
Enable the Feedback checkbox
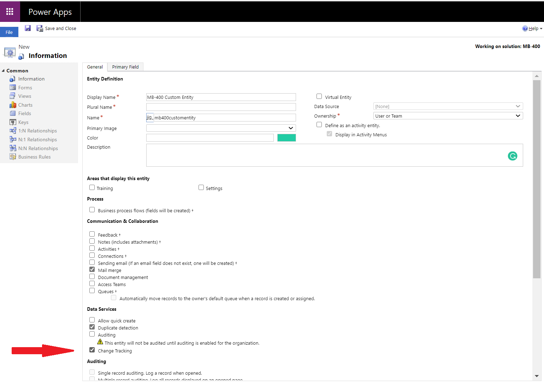[x=92, y=234]
